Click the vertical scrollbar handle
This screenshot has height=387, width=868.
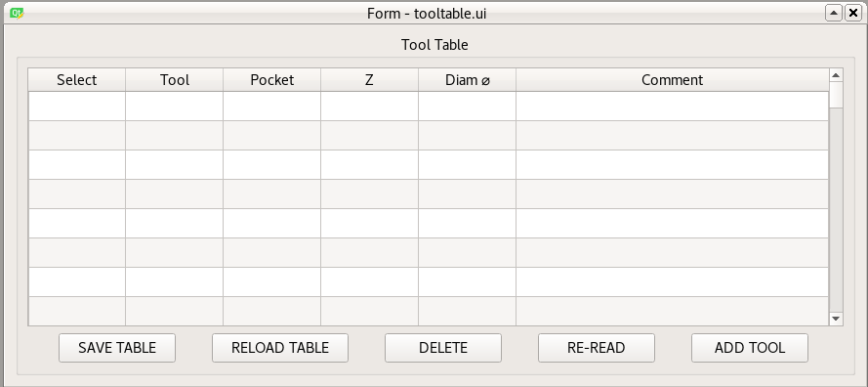tap(836, 95)
